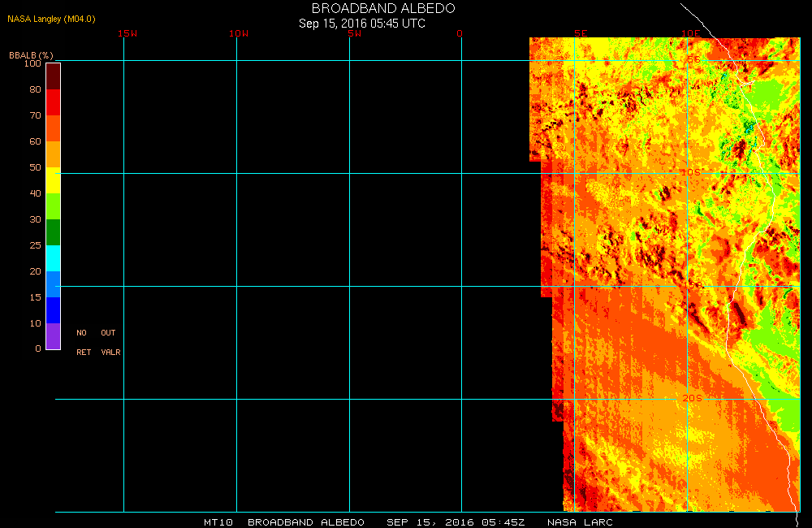Choose the cyan 20-25% legend swatch

[x=53, y=258]
